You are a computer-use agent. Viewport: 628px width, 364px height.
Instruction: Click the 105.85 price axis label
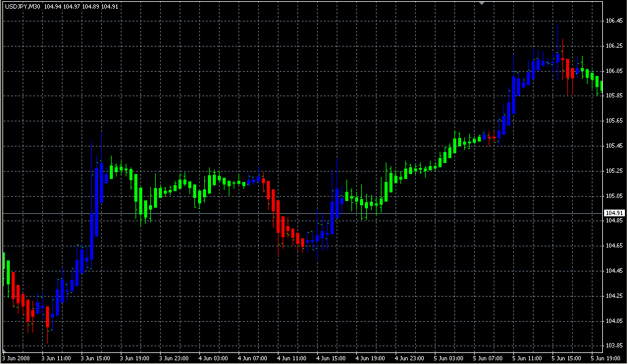pyautogui.click(x=615, y=96)
